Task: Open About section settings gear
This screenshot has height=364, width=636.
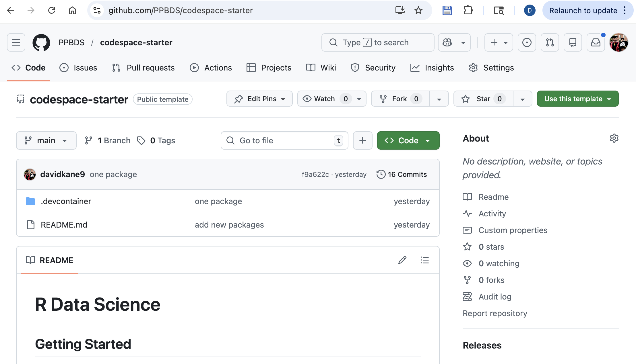Action: [x=614, y=138]
